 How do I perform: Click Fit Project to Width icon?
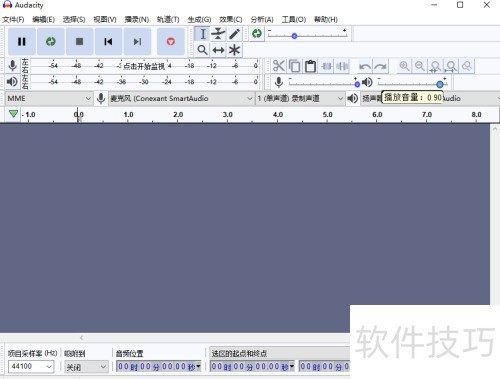(x=451, y=66)
